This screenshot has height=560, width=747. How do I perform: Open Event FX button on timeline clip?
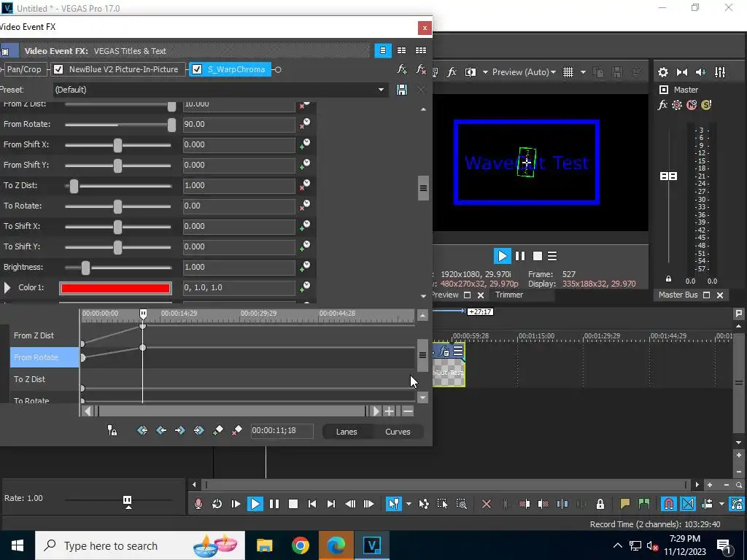tap(444, 351)
